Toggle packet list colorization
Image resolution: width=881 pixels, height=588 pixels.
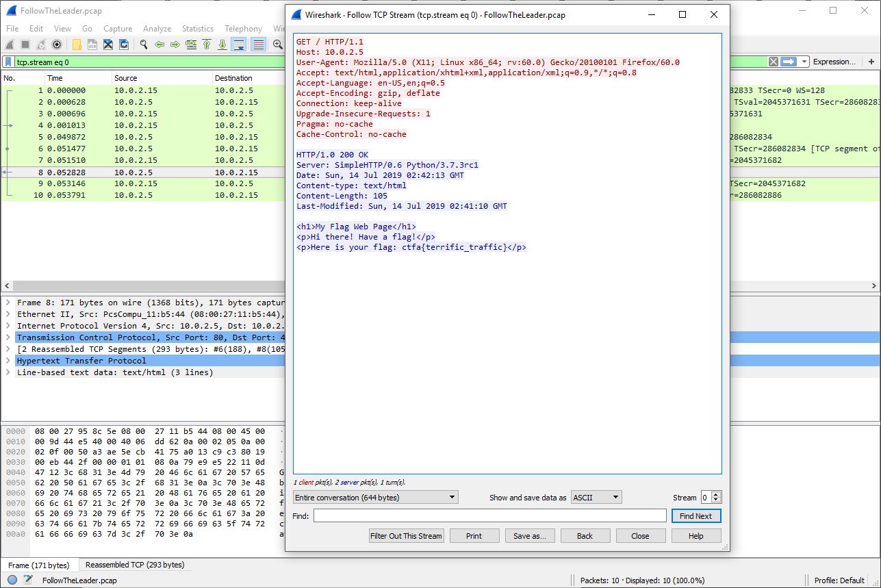point(258,44)
